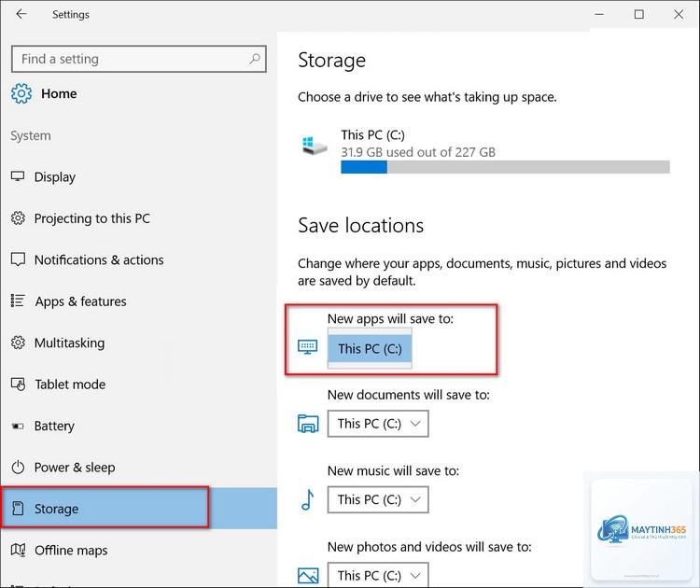Open Display settings
The height and width of the screenshot is (588, 700).
tap(139, 176)
